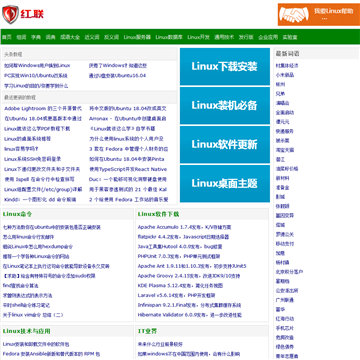Viewport: 360px width, 360px height.
Task: Open the Linux数据库 navigation item
Action: 169,37
